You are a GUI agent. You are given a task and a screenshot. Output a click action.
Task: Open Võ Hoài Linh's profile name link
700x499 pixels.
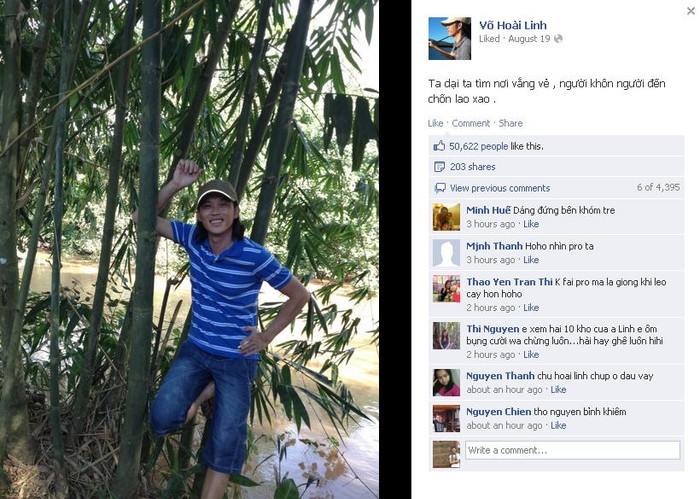(512, 25)
